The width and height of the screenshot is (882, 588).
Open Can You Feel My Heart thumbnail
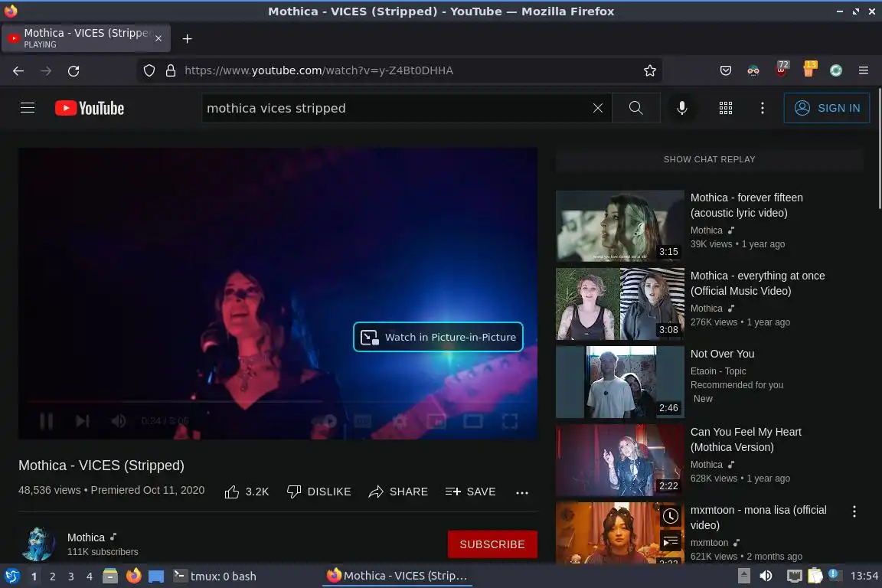(x=620, y=460)
